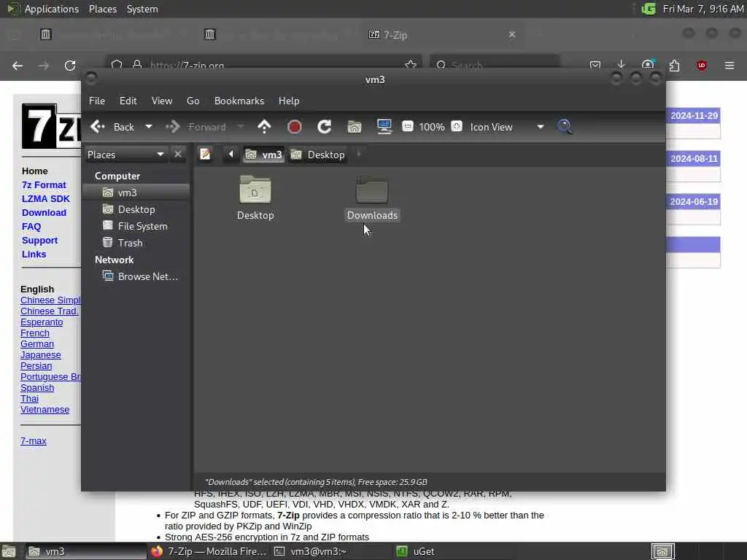Open the top panel Places menu
Image resolution: width=747 pixels, height=560 pixels.
102,9
